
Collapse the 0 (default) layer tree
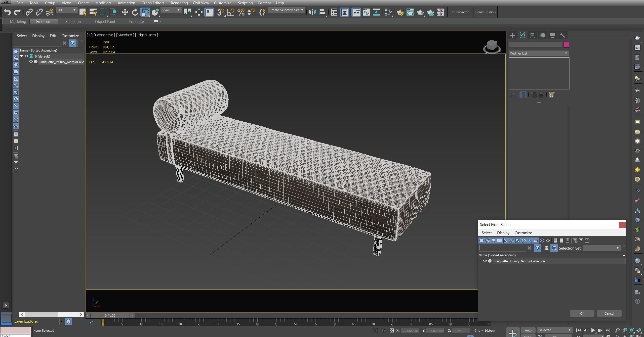point(22,56)
